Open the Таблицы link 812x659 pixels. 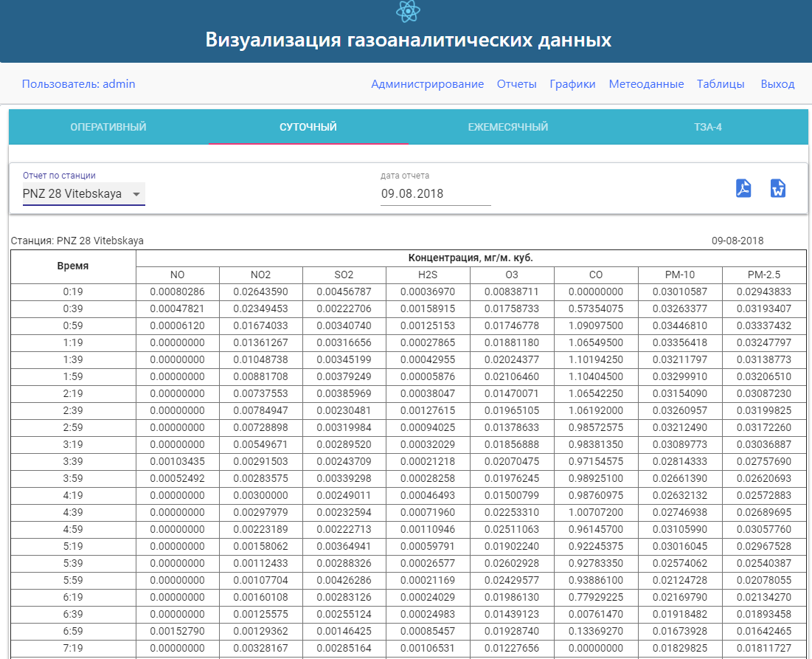coord(720,84)
